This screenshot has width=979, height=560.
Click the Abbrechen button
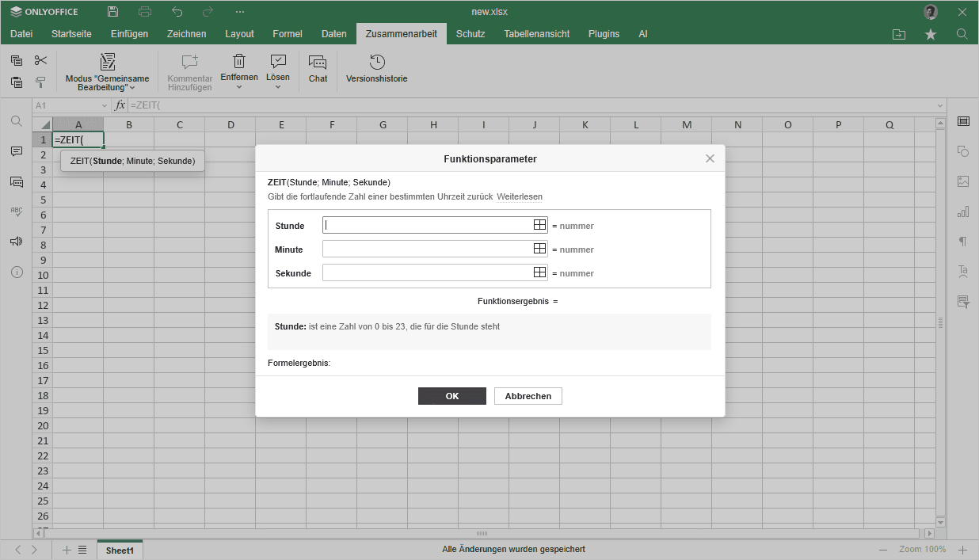point(528,396)
